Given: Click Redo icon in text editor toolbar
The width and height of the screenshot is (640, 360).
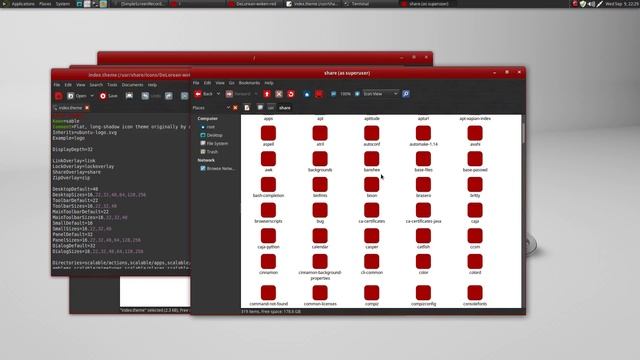Looking at the screenshot, I should tap(169, 96).
